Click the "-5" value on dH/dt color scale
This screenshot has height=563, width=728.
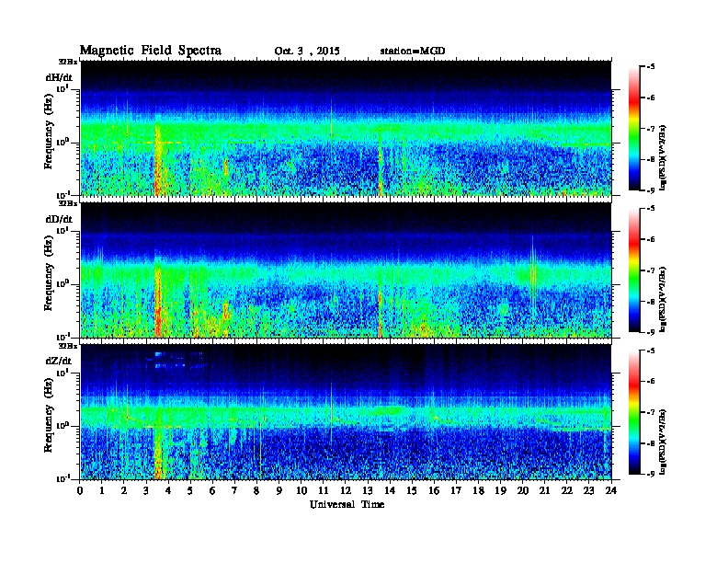(x=651, y=67)
